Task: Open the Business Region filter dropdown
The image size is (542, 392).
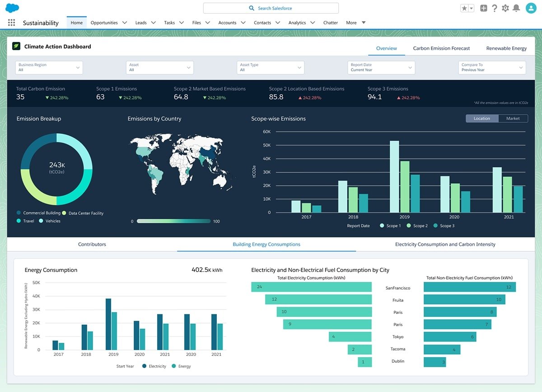Action: tap(48, 67)
